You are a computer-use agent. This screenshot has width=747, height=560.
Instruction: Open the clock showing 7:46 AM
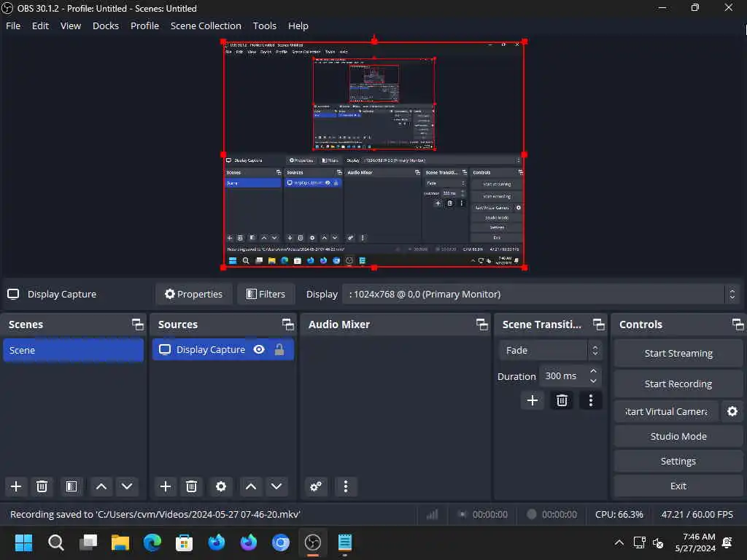click(x=695, y=542)
